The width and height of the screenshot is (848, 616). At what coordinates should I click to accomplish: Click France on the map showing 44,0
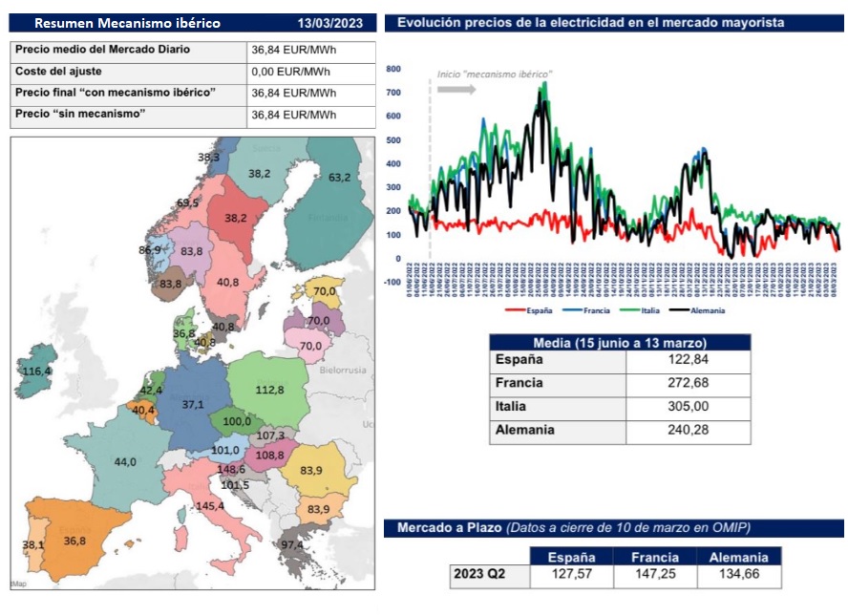pos(126,461)
